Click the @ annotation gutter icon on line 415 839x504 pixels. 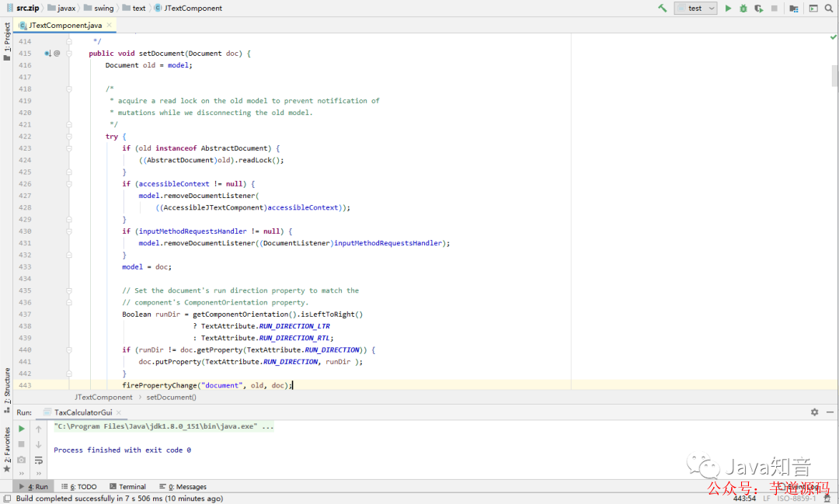(x=57, y=54)
